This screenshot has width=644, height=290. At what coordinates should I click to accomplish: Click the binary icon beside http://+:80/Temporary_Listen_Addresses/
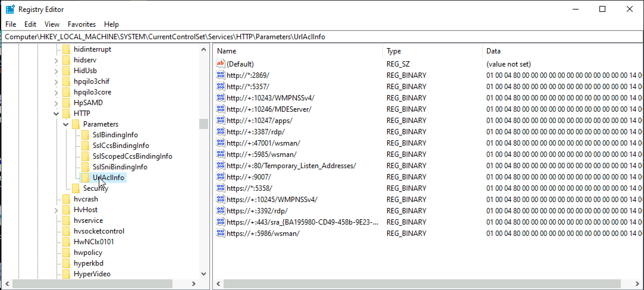[x=220, y=166]
